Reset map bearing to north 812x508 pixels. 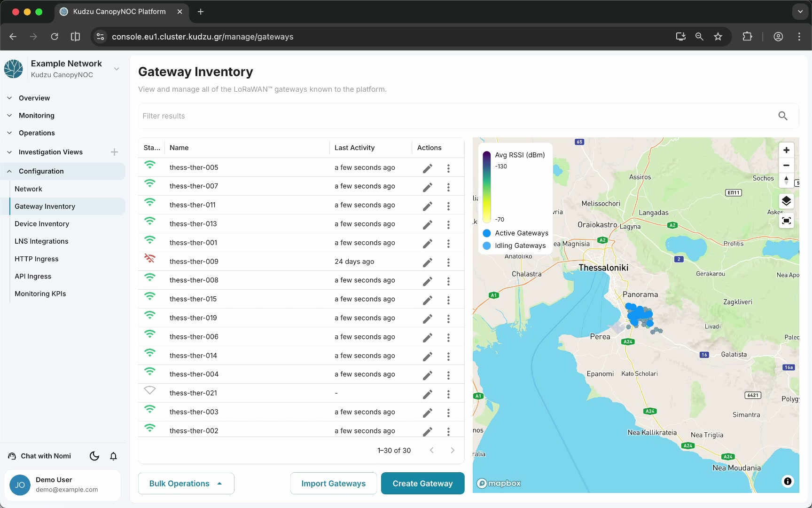coord(786,180)
